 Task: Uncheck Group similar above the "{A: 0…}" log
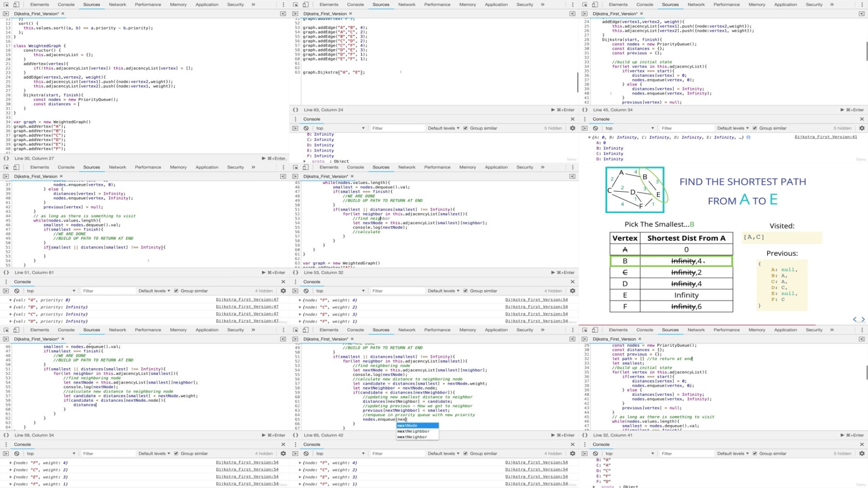[755, 128]
